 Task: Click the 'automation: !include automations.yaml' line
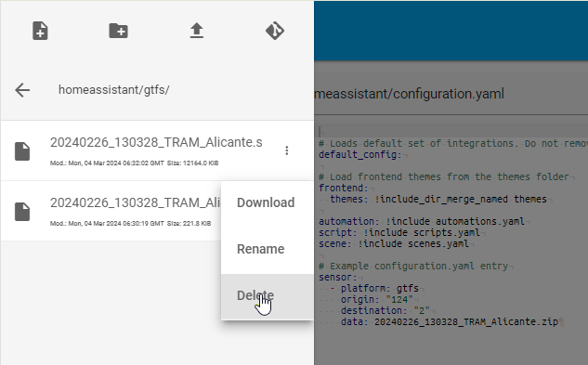click(422, 221)
